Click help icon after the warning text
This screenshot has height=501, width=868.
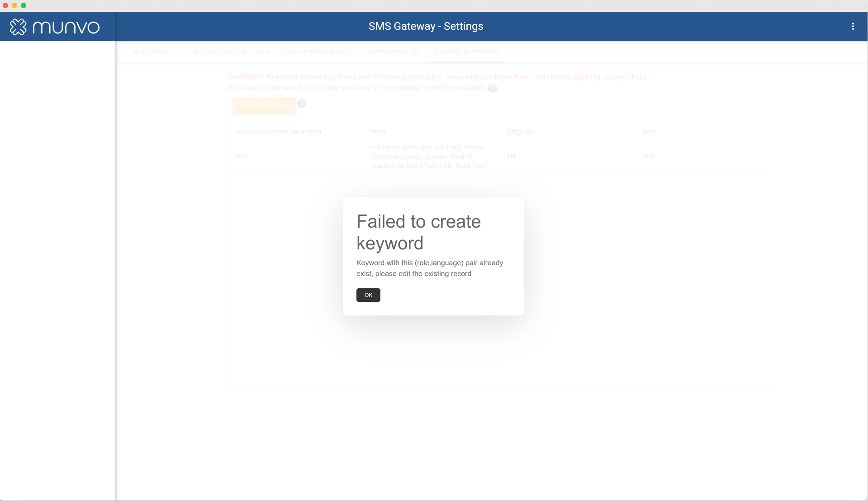tap(493, 88)
